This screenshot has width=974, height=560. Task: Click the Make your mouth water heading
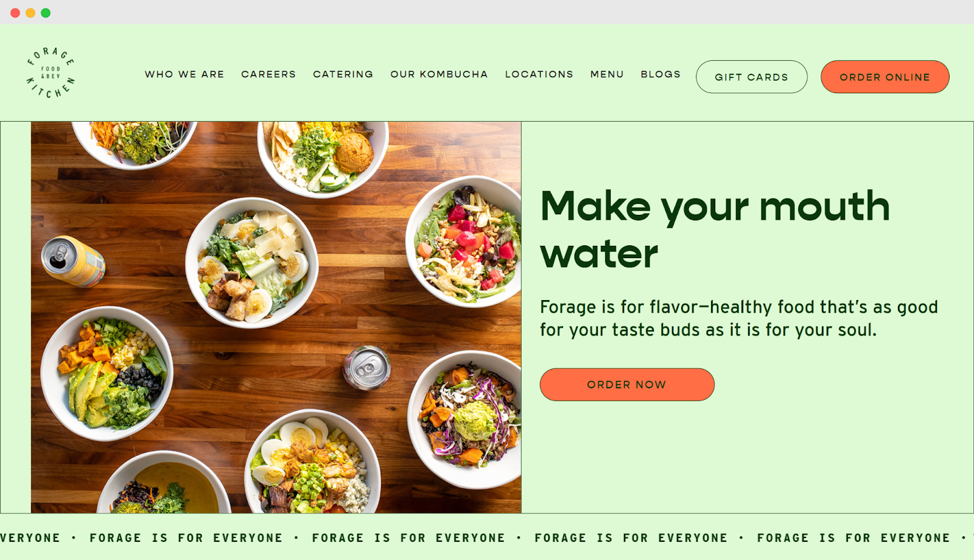tap(715, 229)
